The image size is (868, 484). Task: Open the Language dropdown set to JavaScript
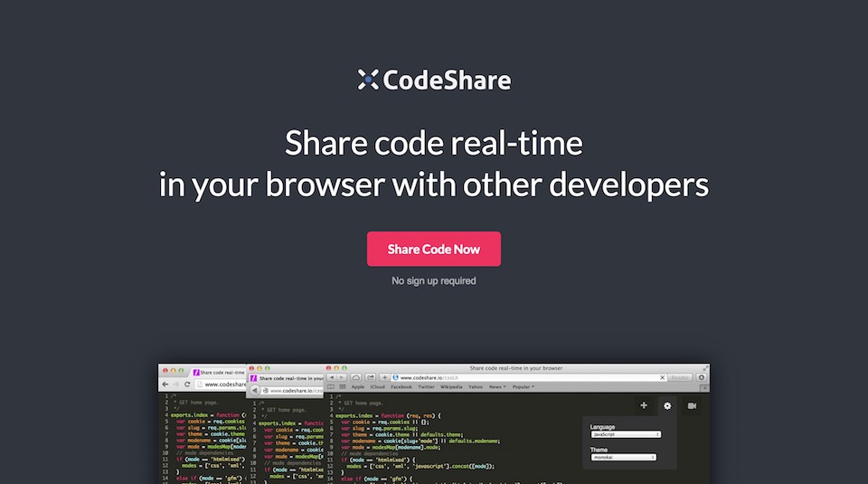[x=626, y=435]
